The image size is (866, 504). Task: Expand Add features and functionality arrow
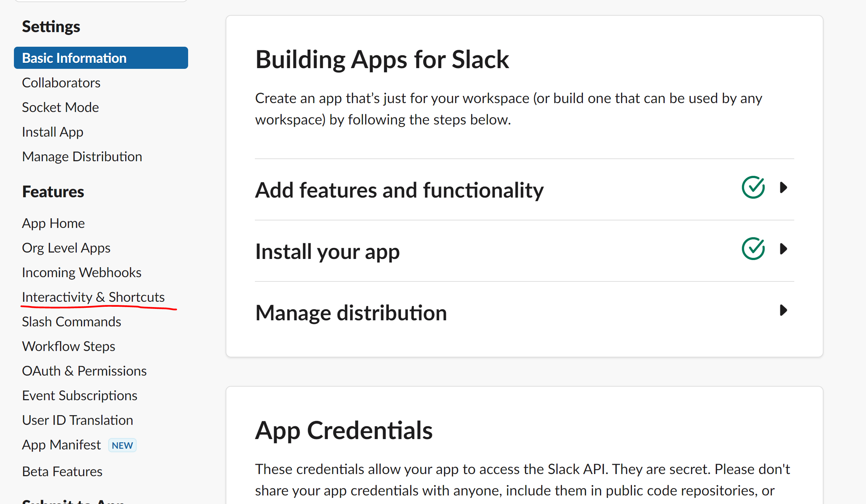click(783, 188)
